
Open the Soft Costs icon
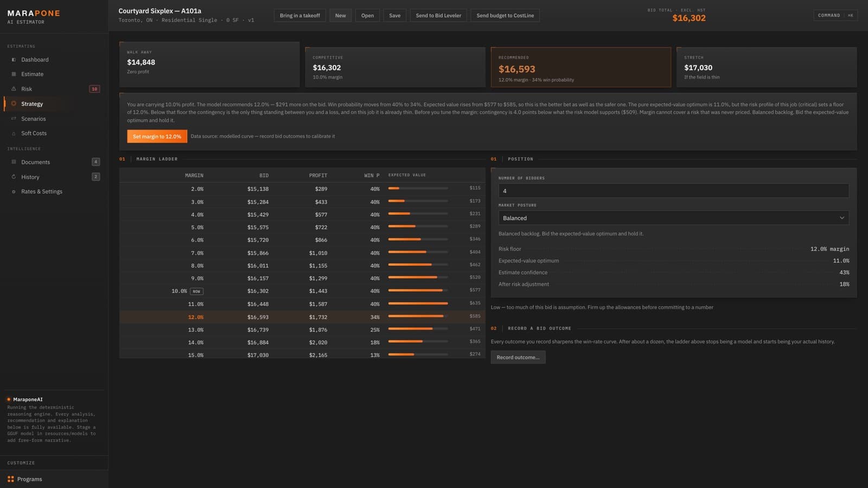pos(14,133)
